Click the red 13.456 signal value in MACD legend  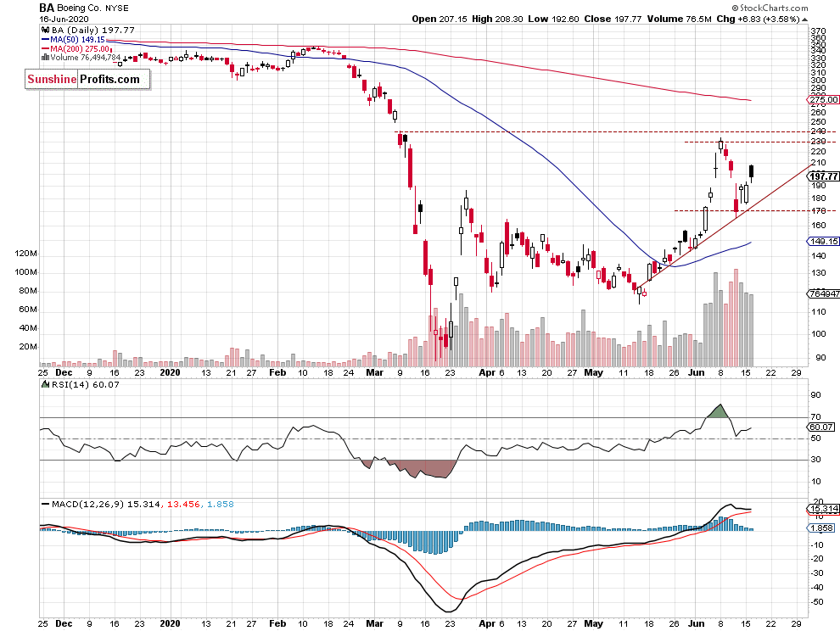click(183, 505)
